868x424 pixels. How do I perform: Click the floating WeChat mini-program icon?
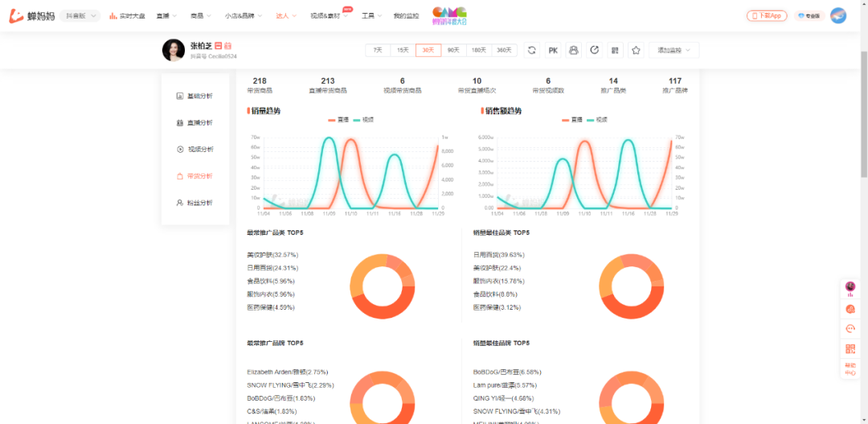(x=850, y=309)
